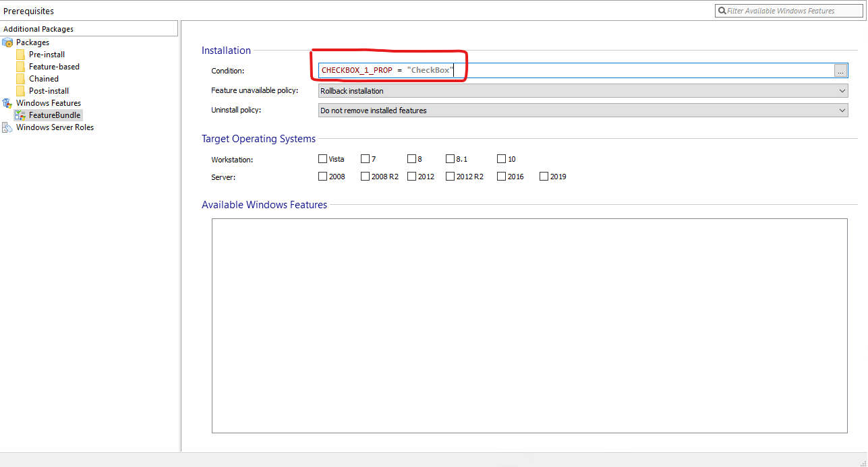The image size is (868, 467).
Task: Click inside the Available Windows Features list
Action: 529,325
